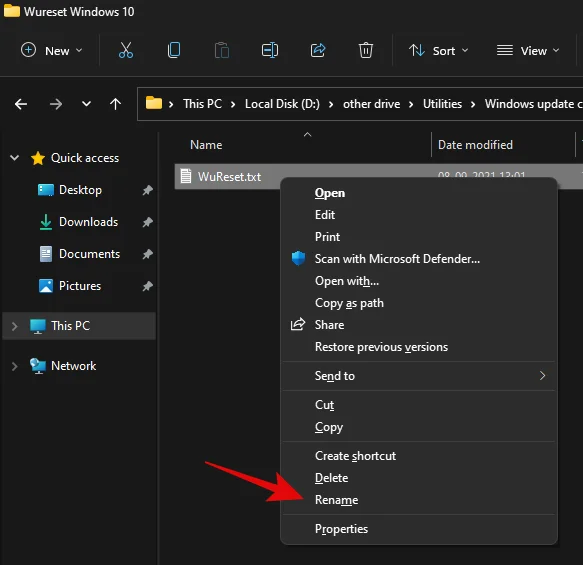Select This PC in navigation pane
Image resolution: width=583 pixels, height=565 pixels.
coord(70,326)
